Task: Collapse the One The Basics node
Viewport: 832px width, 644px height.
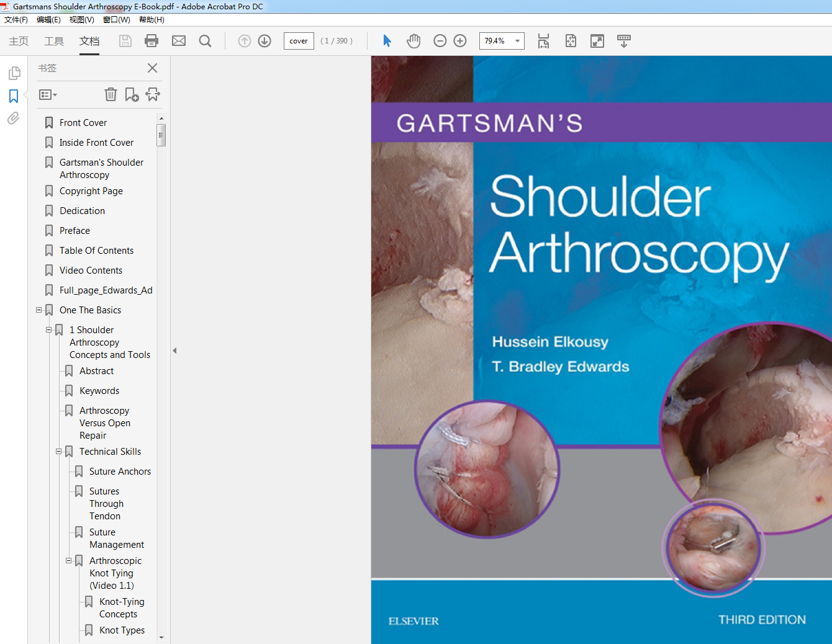Action: pyautogui.click(x=39, y=310)
